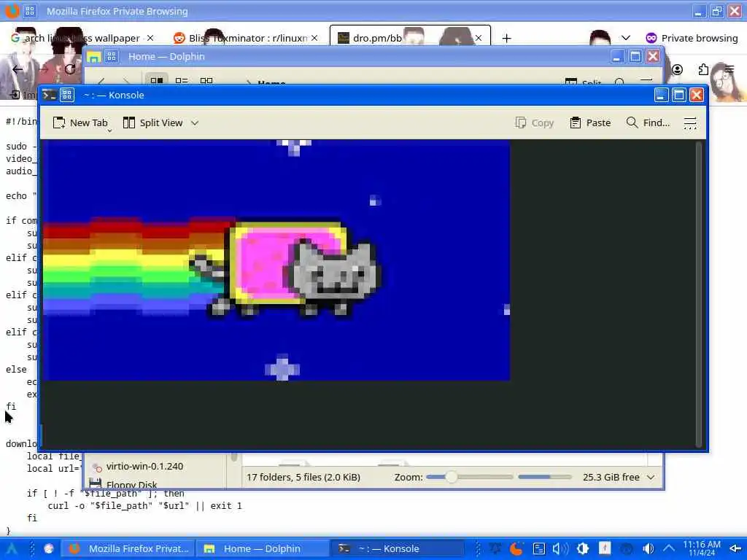
Task: Open the clipboard tray icon
Action: tap(539, 548)
